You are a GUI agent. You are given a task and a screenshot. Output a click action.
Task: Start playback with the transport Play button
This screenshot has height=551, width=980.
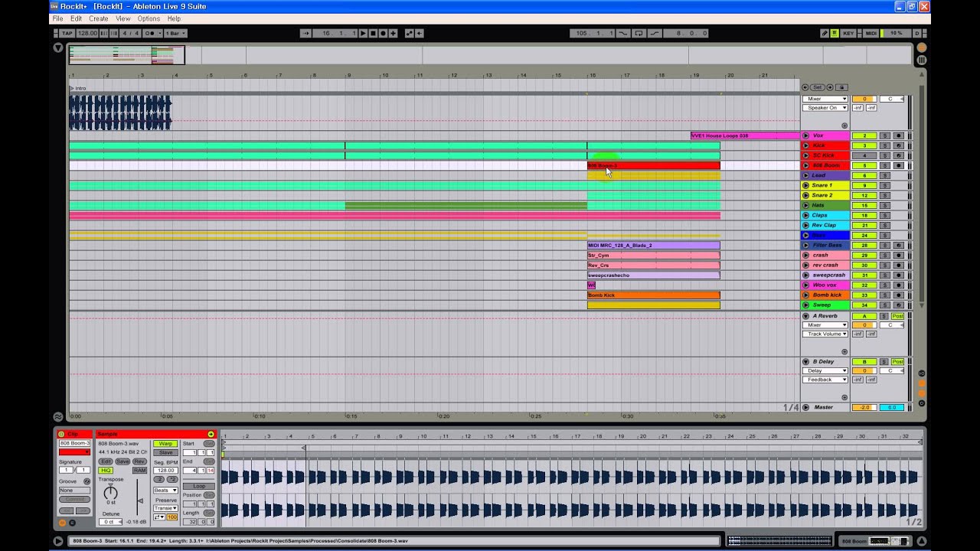364,33
